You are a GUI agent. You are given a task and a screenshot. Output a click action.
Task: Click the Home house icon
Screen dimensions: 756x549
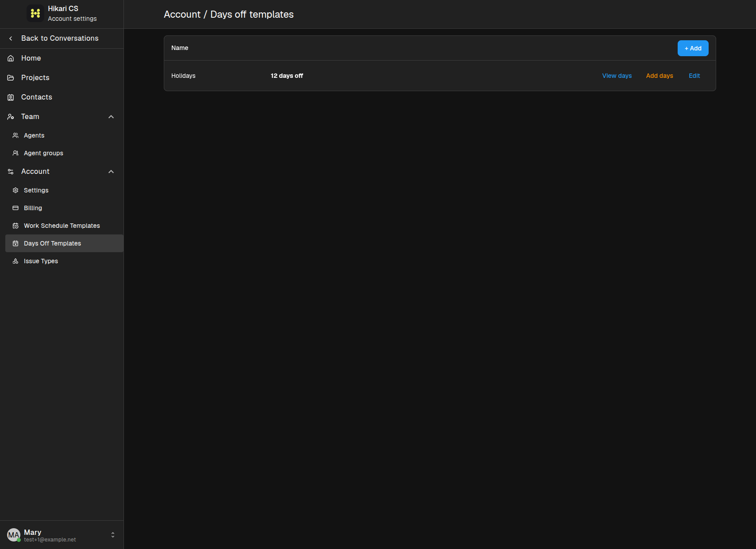point(11,58)
